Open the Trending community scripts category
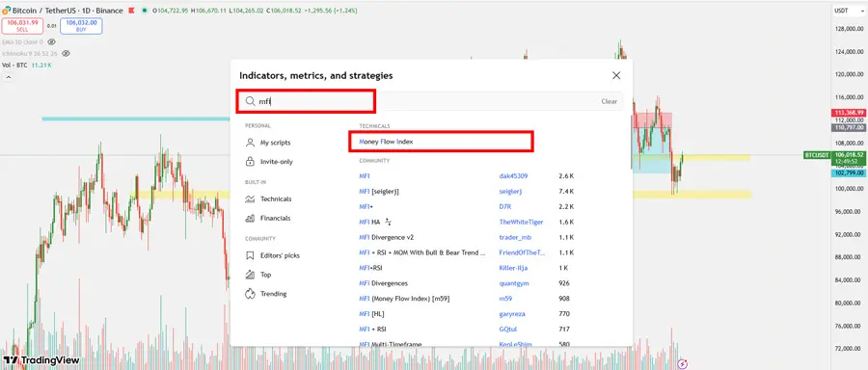The height and width of the screenshot is (370, 868). pos(274,294)
